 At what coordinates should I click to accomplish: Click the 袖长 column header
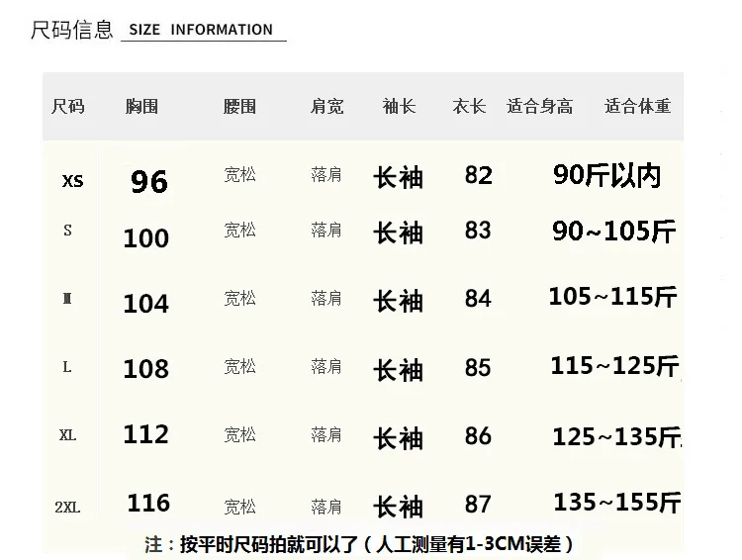tap(399, 106)
